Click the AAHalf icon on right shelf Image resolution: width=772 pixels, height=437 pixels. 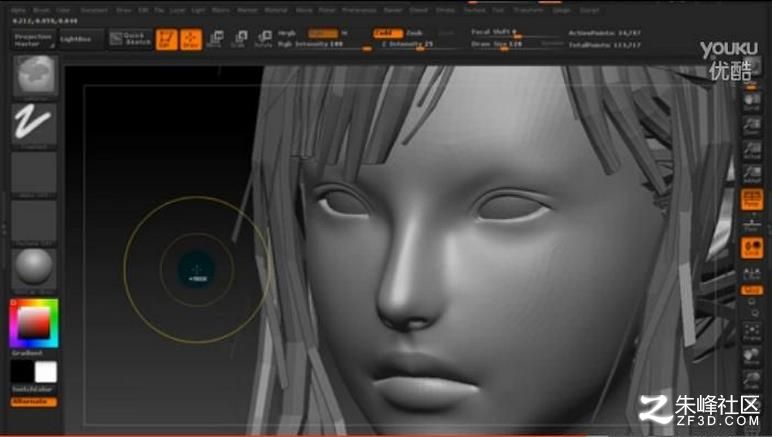tap(751, 174)
